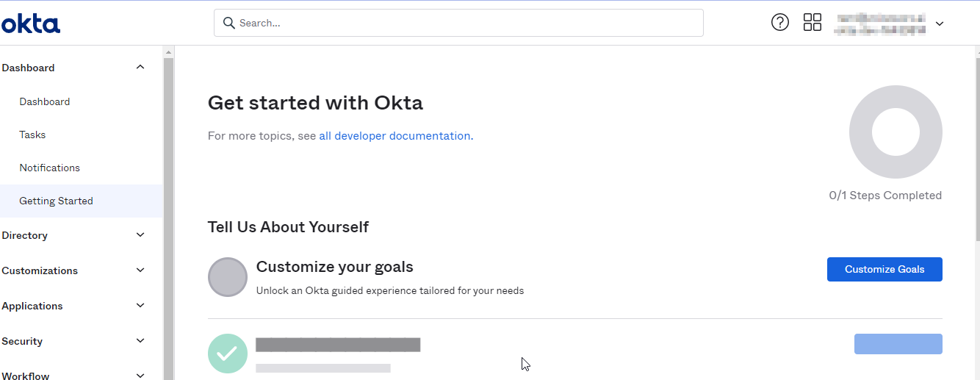Click the Search input field
The width and height of the screenshot is (980, 380).
470,23
